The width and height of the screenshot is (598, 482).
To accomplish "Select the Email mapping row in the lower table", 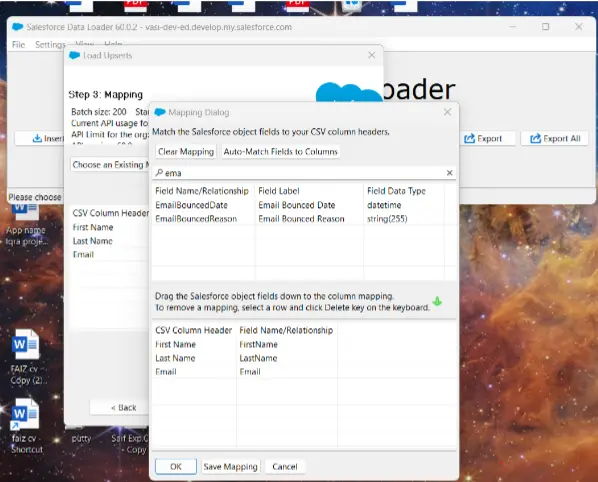I will 304,372.
